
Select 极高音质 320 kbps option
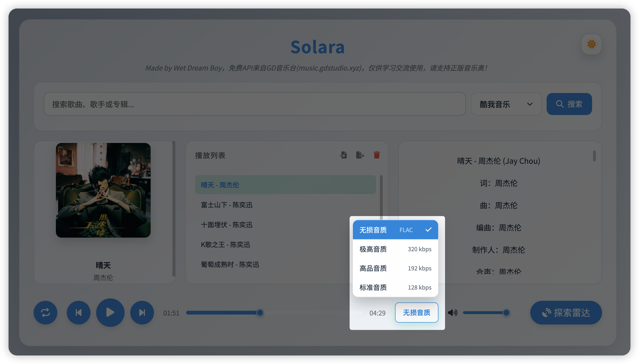(395, 249)
